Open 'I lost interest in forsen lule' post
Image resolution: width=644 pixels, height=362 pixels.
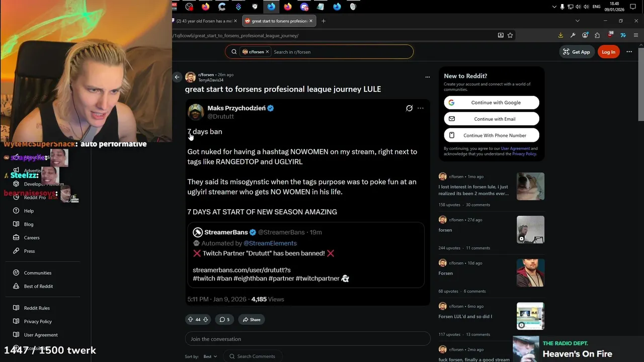coord(473,190)
